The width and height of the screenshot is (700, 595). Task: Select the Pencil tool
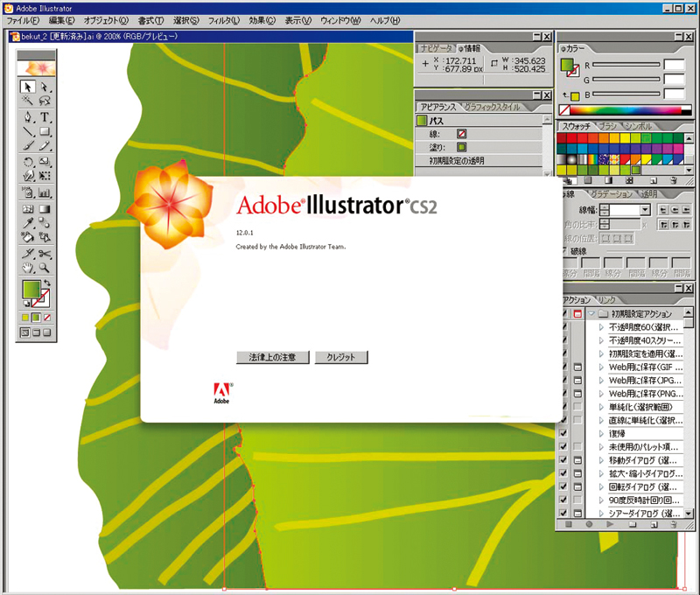(45, 145)
